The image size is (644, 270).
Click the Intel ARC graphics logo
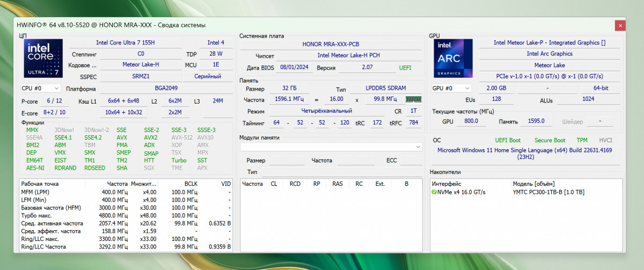pyautogui.click(x=453, y=57)
